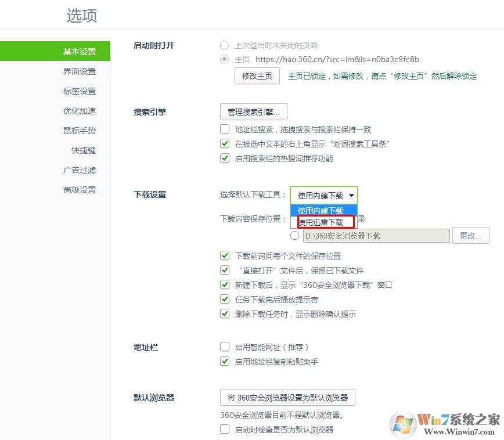Select 快捷键 in the sidebar
Viewport: 504px width, 440px height.
coord(84,150)
